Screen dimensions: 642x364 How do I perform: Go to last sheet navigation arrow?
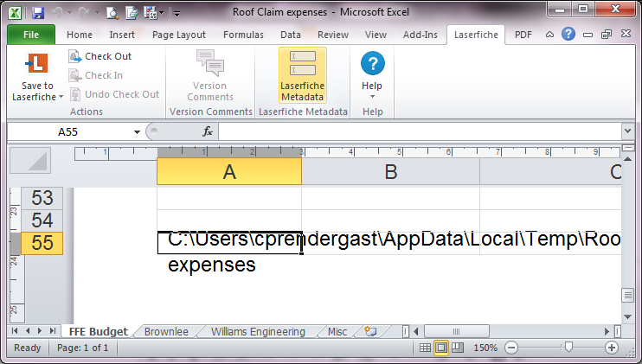[53, 331]
